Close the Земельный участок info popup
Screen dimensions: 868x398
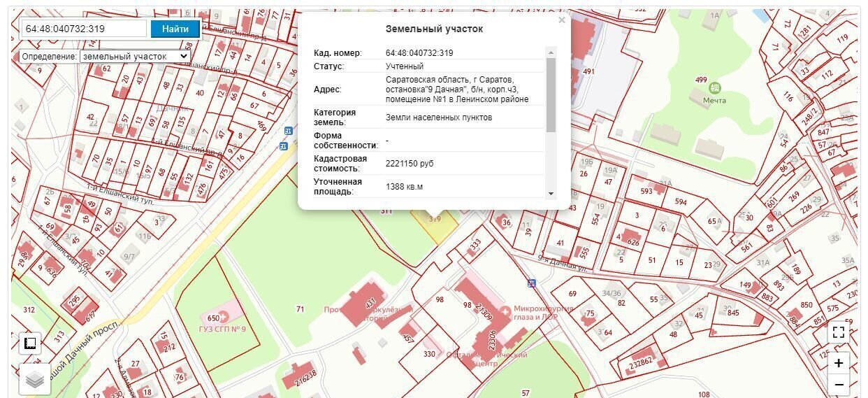pos(562,20)
